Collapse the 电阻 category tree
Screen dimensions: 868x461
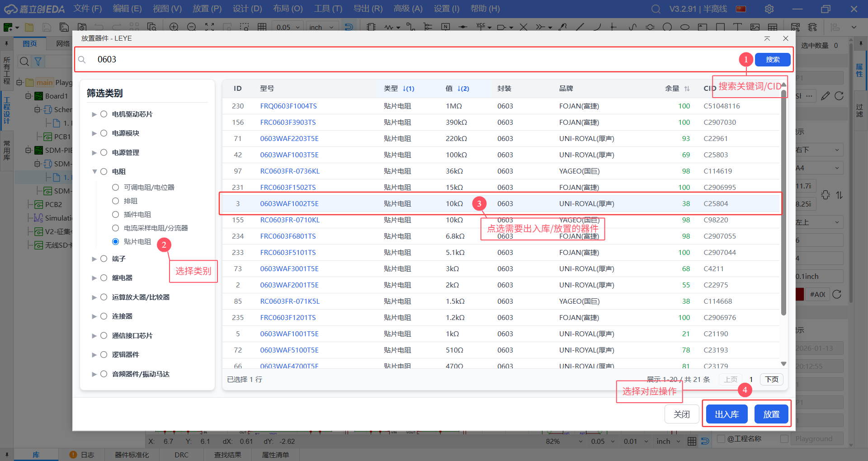coord(94,172)
